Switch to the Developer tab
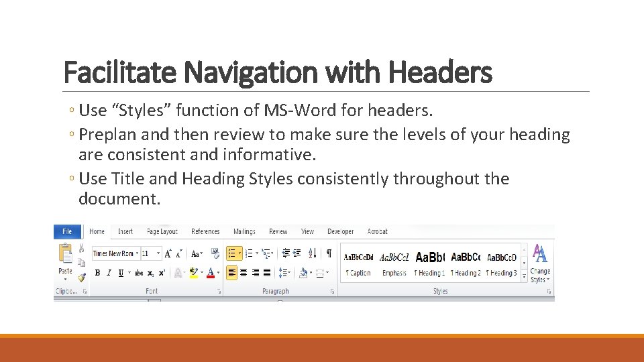The image size is (644, 362). [341, 231]
